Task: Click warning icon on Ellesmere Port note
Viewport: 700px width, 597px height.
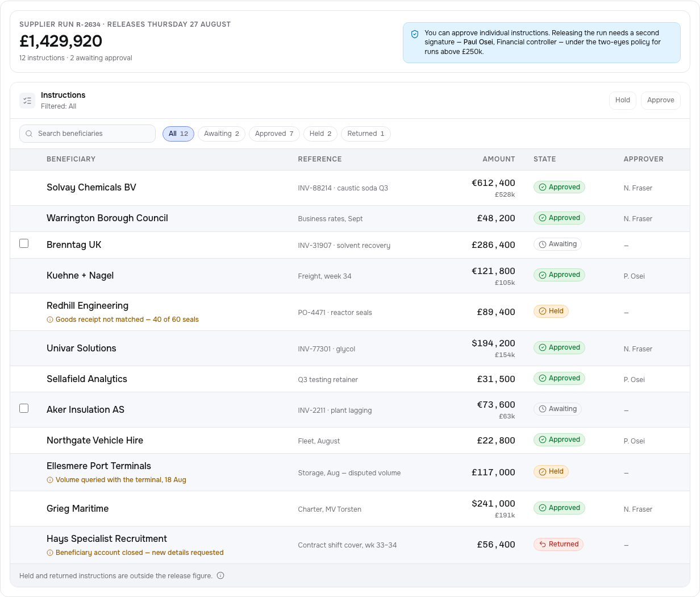Action: (x=50, y=480)
